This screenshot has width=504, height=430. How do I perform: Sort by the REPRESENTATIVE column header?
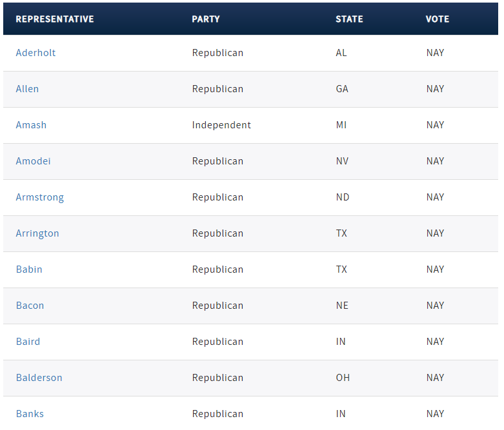tap(55, 19)
